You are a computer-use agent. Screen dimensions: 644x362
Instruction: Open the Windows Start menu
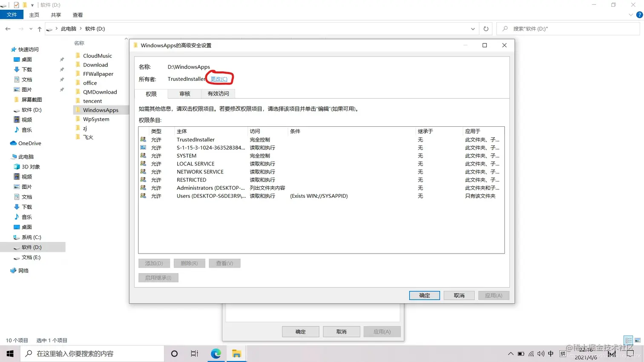(x=10, y=353)
